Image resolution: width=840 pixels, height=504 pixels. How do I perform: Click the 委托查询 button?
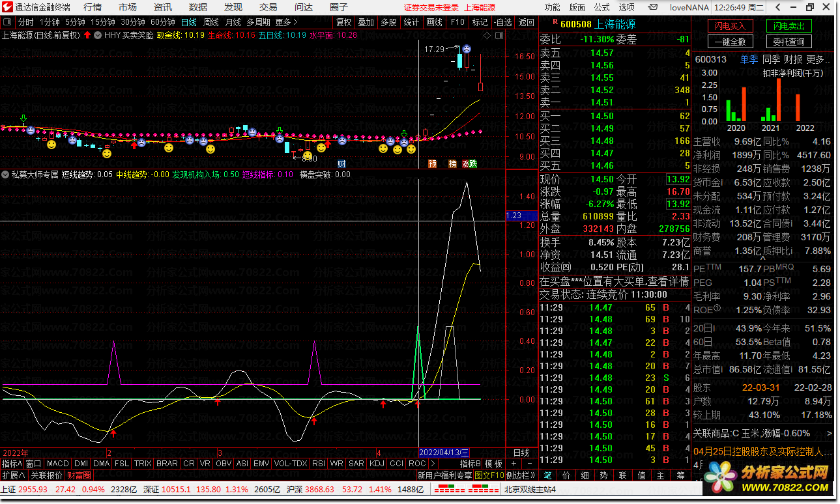pyautogui.click(x=789, y=42)
